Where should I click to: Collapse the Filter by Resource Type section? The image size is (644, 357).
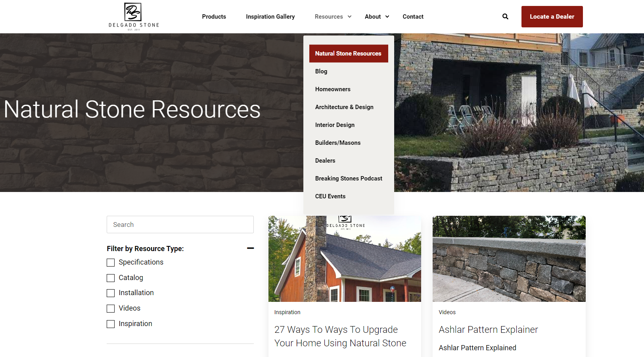[250, 248]
